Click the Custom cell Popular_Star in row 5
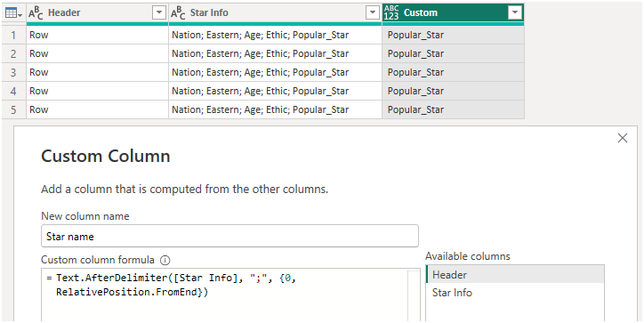The height and width of the screenshot is (323, 644). click(x=453, y=109)
